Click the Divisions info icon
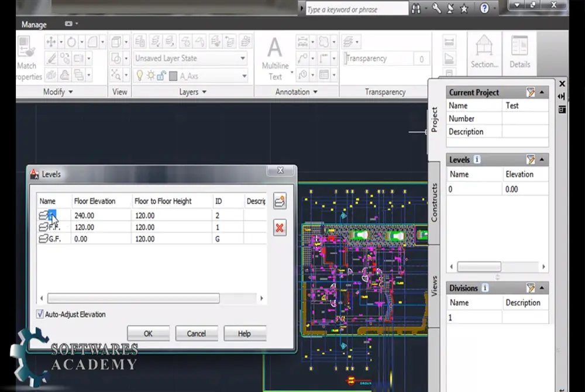Screen dimensions: 585x392 (485, 288)
